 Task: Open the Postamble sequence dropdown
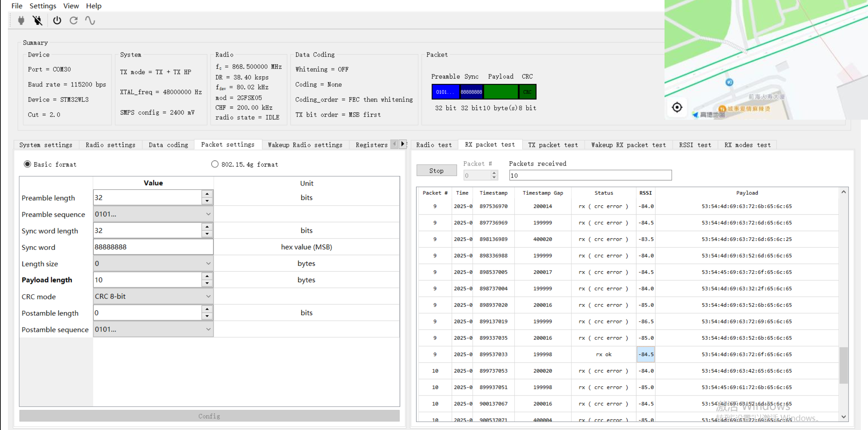[153, 329]
